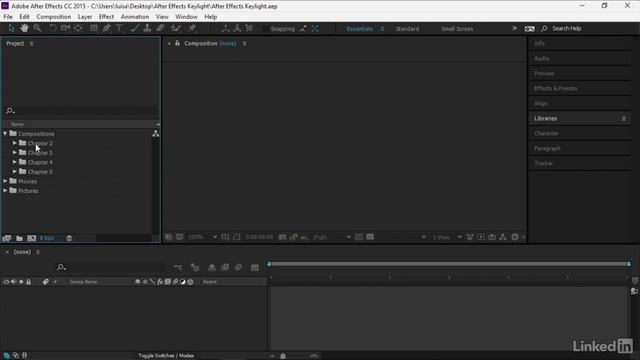
Task: Click the Project panel search field
Action: [x=82, y=111]
